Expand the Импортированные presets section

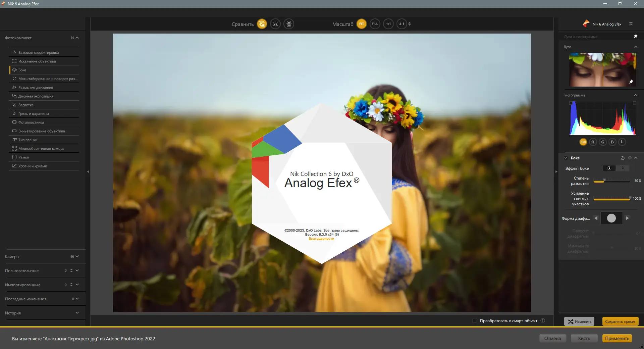(x=77, y=285)
